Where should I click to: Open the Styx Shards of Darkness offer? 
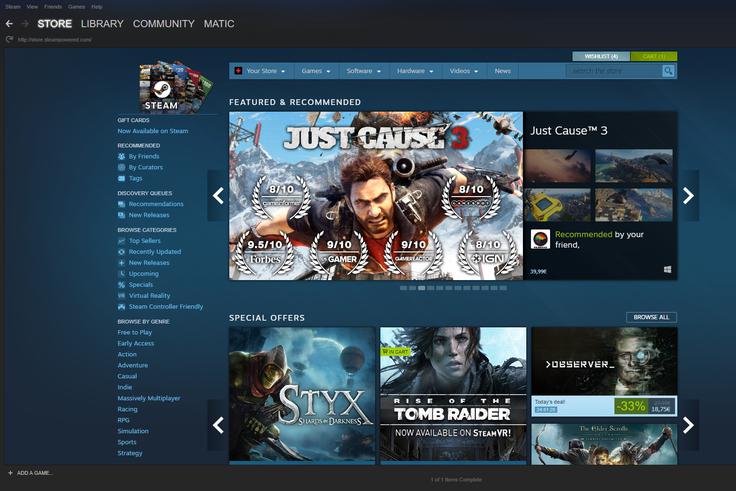(x=302, y=394)
